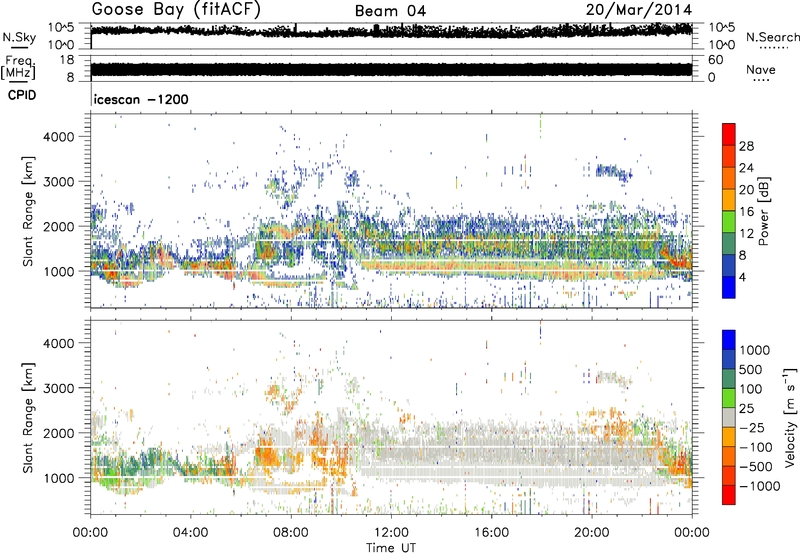The height and width of the screenshot is (554, 800).
Task: Click the "N.Search" legend label
Action: click(773, 37)
